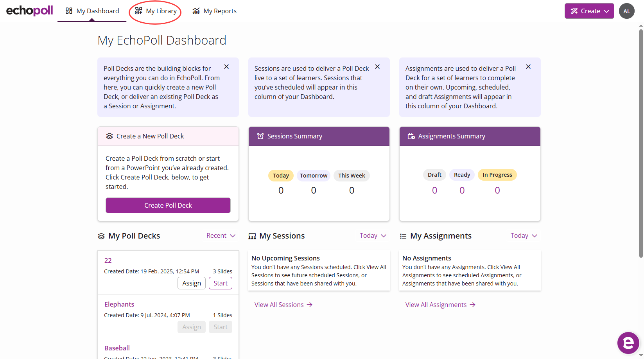Click the View All Assignments link
Screen dimensions: 644x359
(440, 305)
